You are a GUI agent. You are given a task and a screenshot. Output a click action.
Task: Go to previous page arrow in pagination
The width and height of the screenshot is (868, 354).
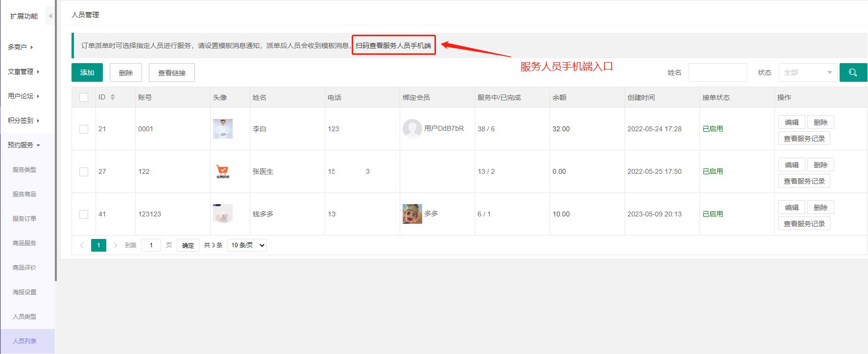click(x=82, y=245)
